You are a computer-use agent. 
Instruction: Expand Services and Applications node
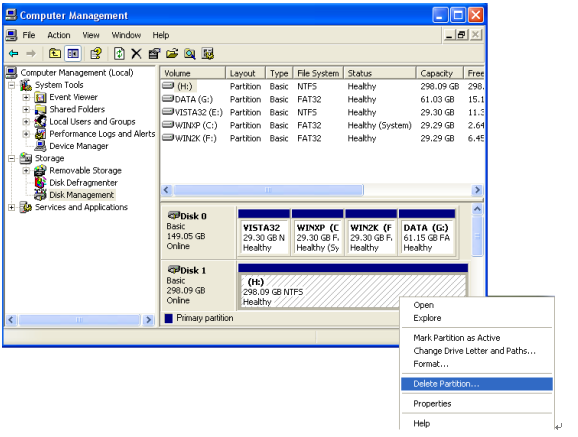12,208
